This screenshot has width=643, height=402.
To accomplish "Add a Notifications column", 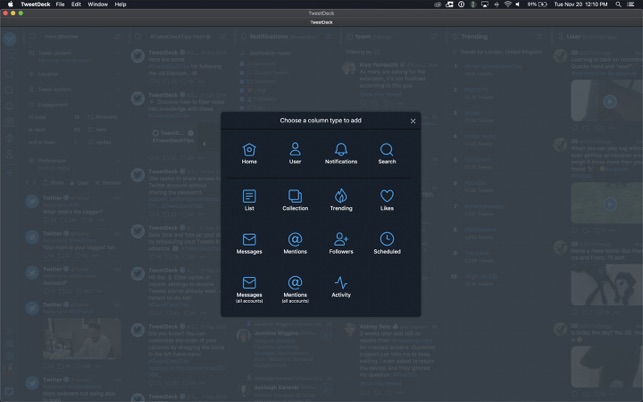I will pyautogui.click(x=341, y=153).
